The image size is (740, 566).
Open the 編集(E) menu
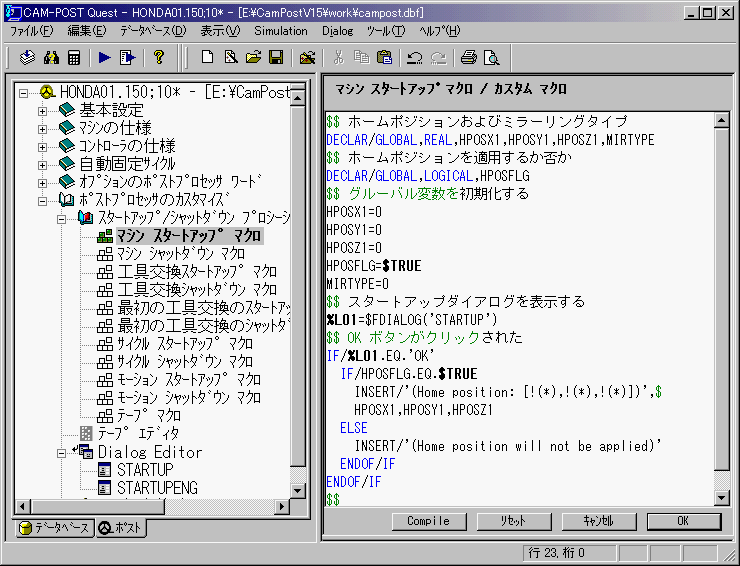click(x=87, y=31)
